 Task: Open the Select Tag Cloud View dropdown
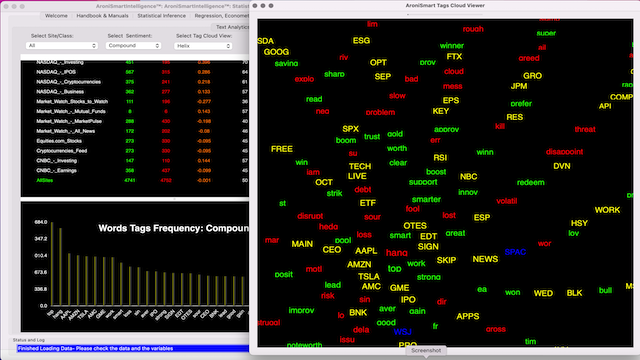pyautogui.click(x=203, y=46)
